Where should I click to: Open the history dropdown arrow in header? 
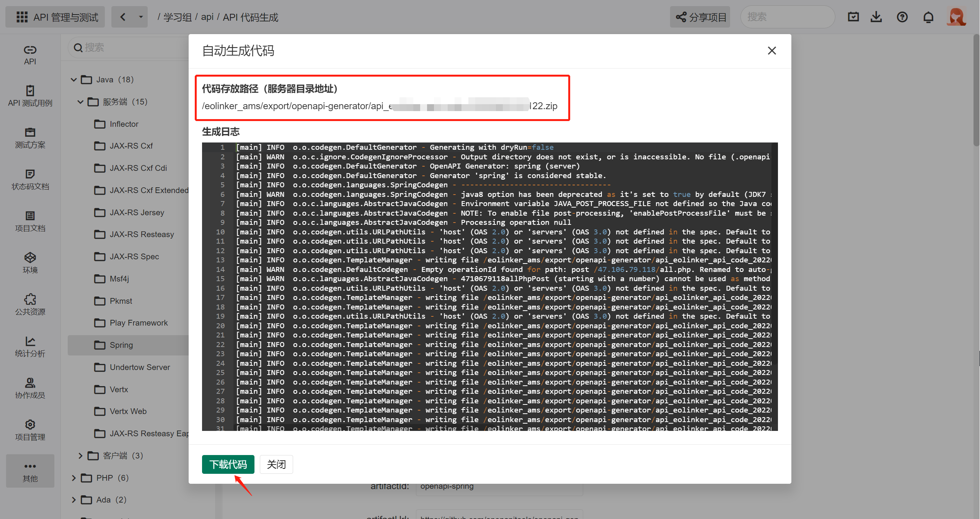140,17
